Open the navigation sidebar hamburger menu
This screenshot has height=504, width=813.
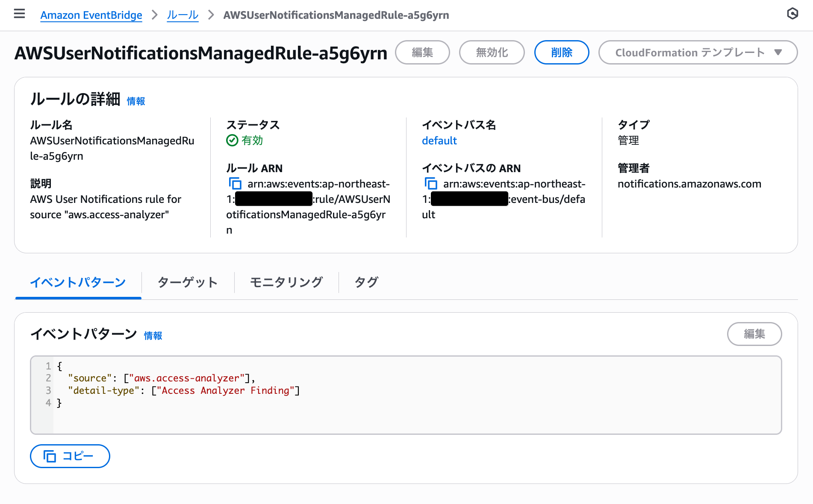19,13
